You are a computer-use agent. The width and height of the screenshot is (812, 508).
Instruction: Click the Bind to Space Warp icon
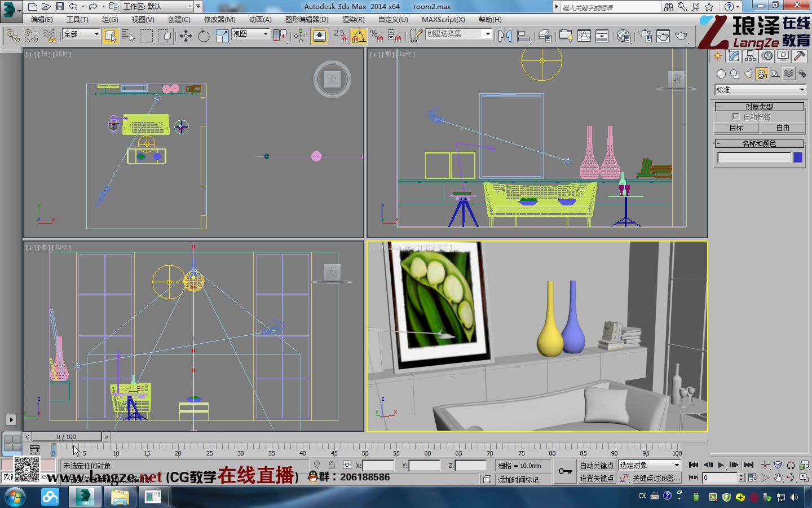tap(50, 36)
